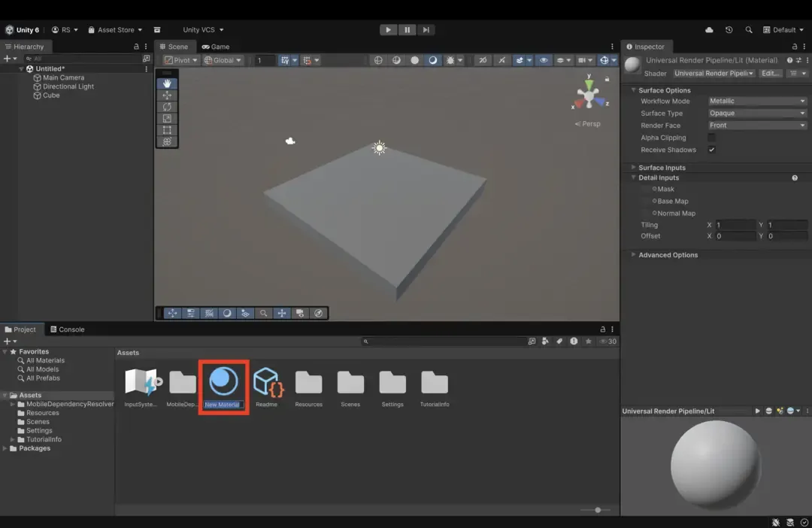Viewport: 812px width, 528px height.
Task: Select the InputSystem asset icon
Action: point(141,382)
